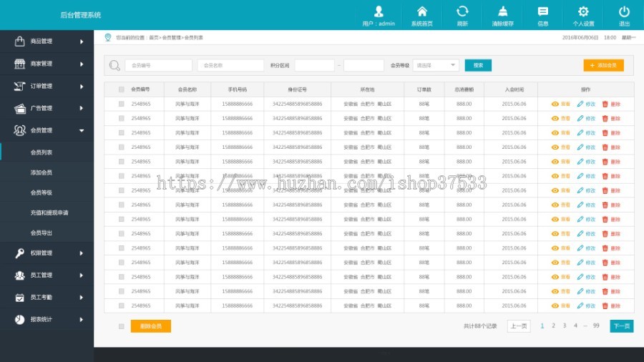The width and height of the screenshot is (644, 362).
Task: Go to 上一页 previous page
Action: tap(519, 326)
